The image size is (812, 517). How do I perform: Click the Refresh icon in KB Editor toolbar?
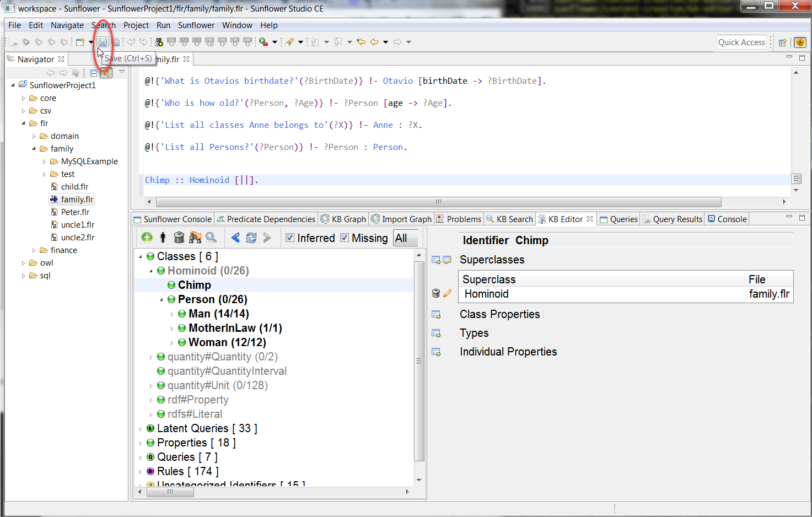pos(251,238)
